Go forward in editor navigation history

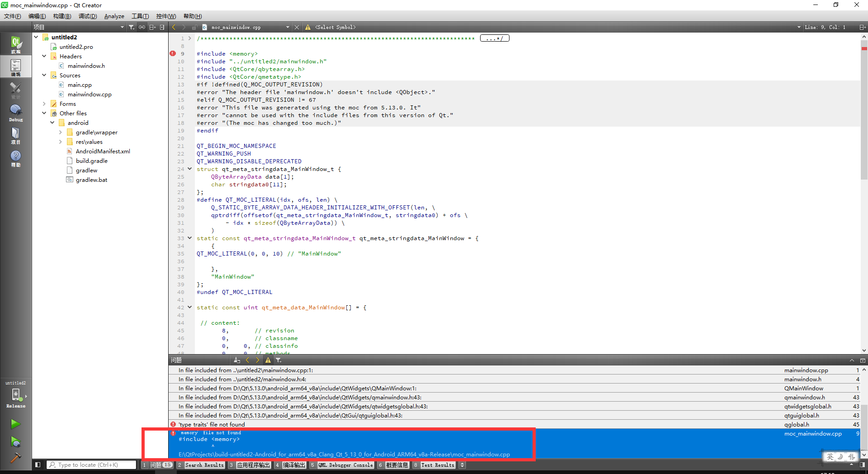coord(184,27)
